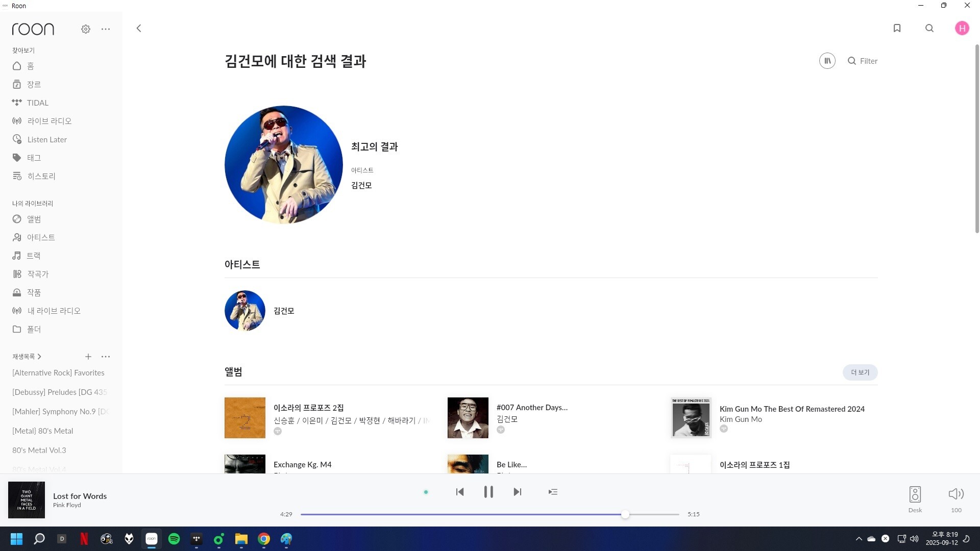The height and width of the screenshot is (551, 980).
Task: Open Roon settings gear icon
Action: pyautogui.click(x=86, y=29)
